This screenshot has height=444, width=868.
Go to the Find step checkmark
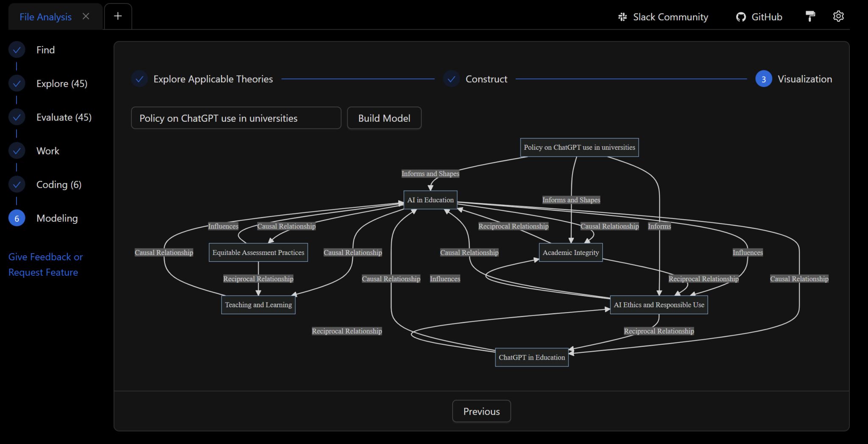17,50
